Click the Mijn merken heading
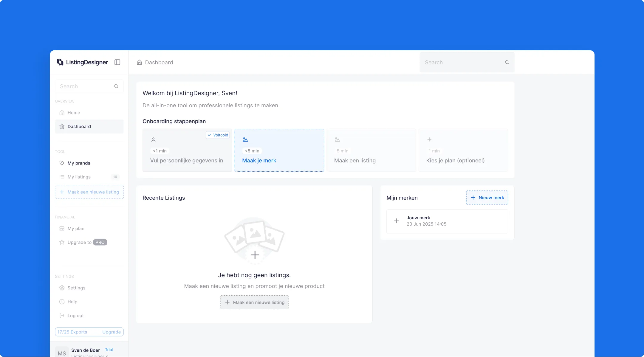The width and height of the screenshot is (644, 357). pyautogui.click(x=402, y=198)
